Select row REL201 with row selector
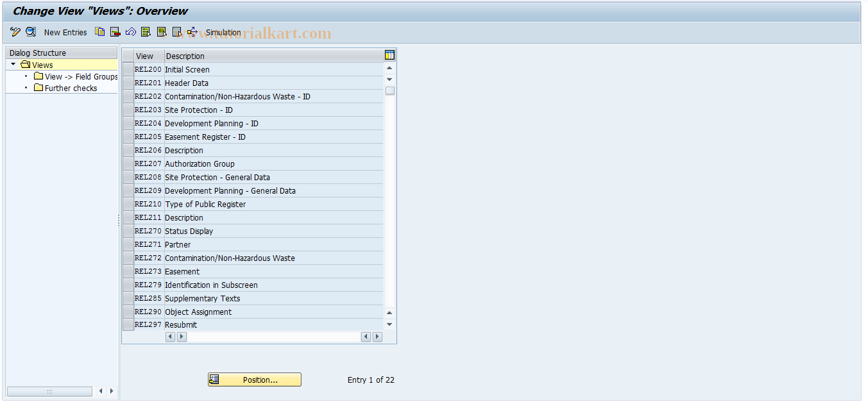868x402 pixels. coord(128,83)
